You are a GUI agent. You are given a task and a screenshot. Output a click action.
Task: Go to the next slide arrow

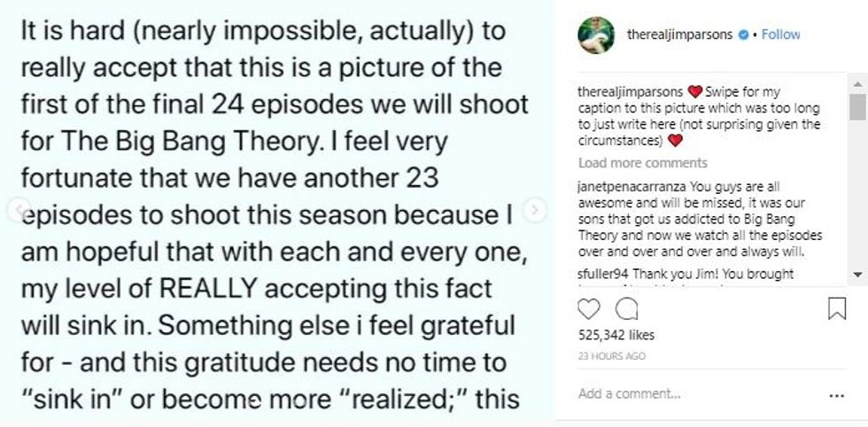click(535, 210)
